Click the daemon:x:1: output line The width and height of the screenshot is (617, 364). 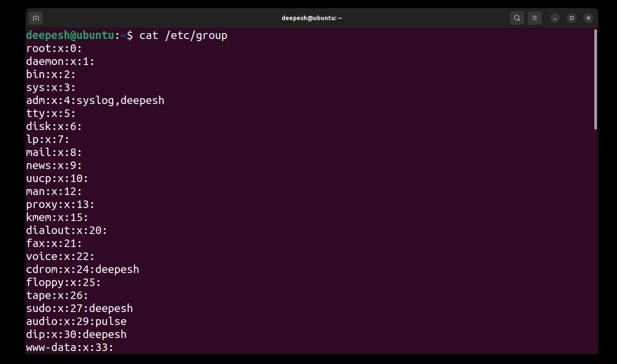60,62
